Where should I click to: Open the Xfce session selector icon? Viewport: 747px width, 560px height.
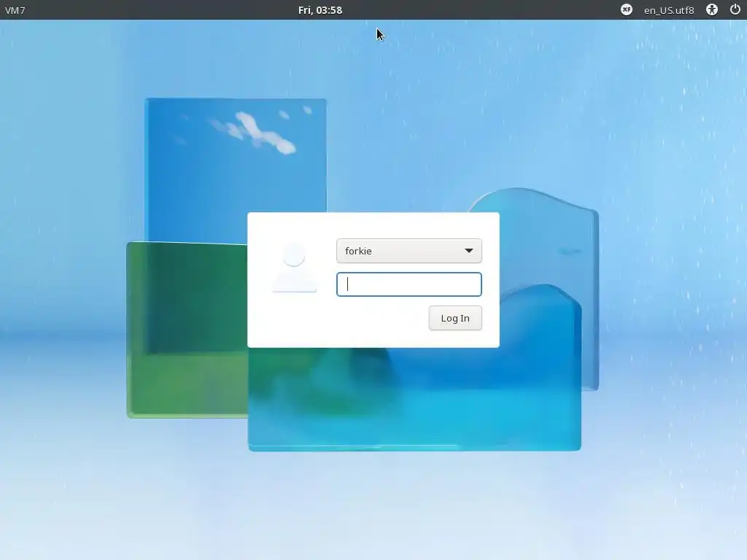(x=627, y=9)
